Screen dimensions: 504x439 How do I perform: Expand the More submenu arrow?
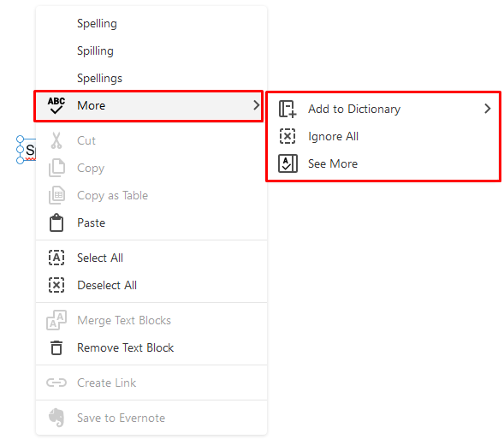pyautogui.click(x=256, y=105)
